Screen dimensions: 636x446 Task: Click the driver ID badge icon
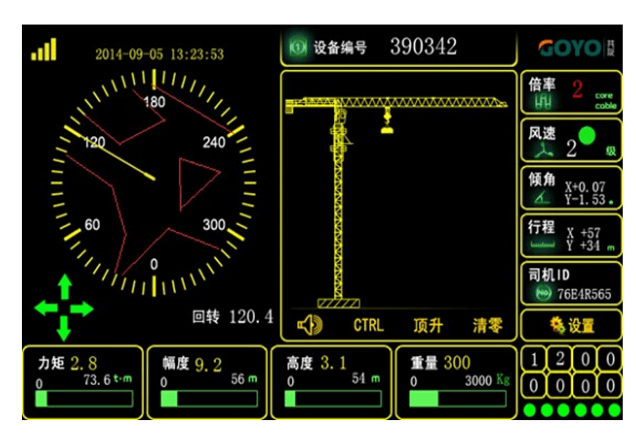point(543,294)
